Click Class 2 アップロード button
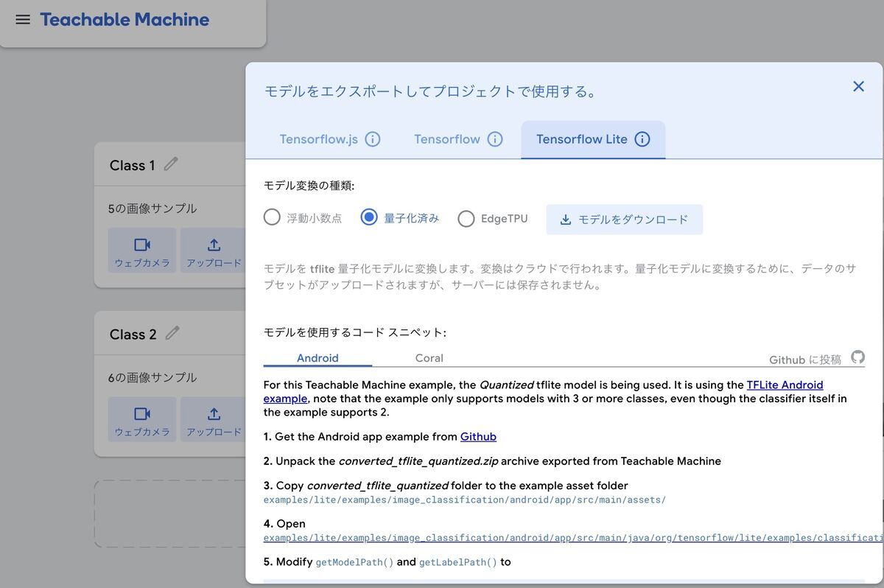Screen dimensions: 884x588 click(x=214, y=419)
